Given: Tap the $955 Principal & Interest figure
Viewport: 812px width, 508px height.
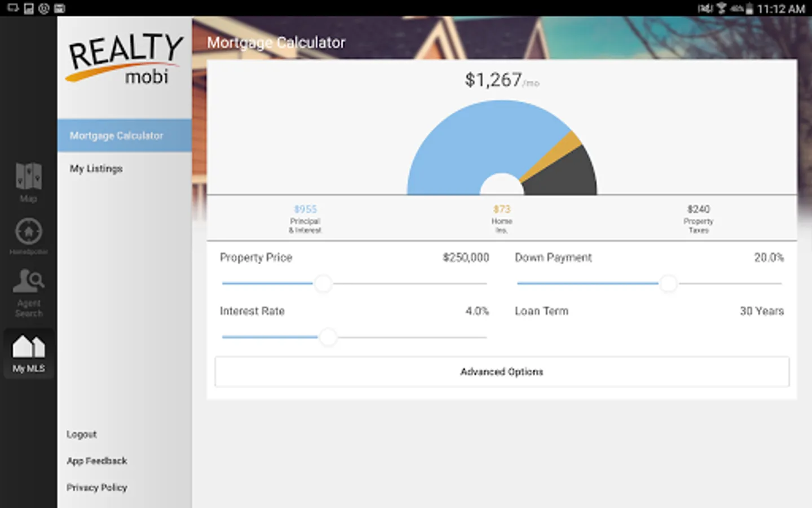Looking at the screenshot, I should coord(305,219).
